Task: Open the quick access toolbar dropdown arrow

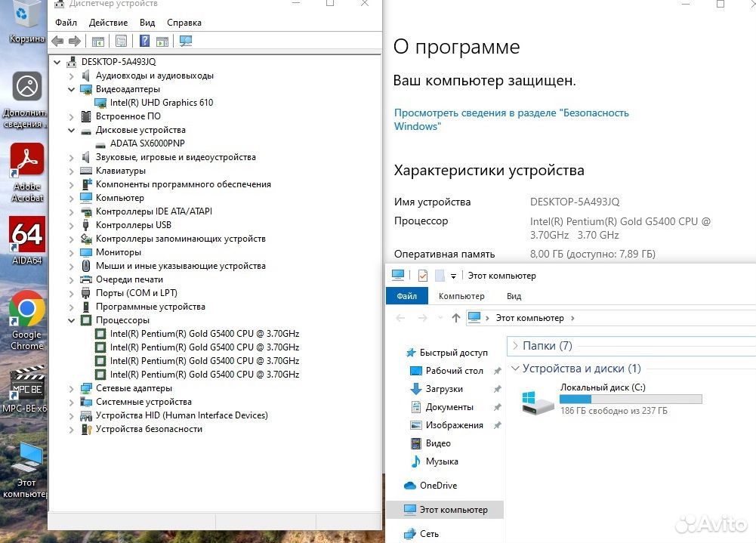Action: coord(453,276)
